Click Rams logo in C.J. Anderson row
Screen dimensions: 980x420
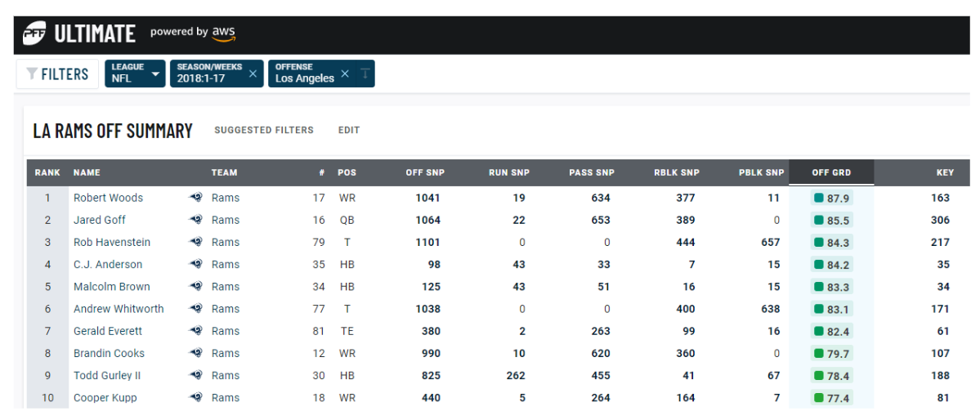point(195,265)
